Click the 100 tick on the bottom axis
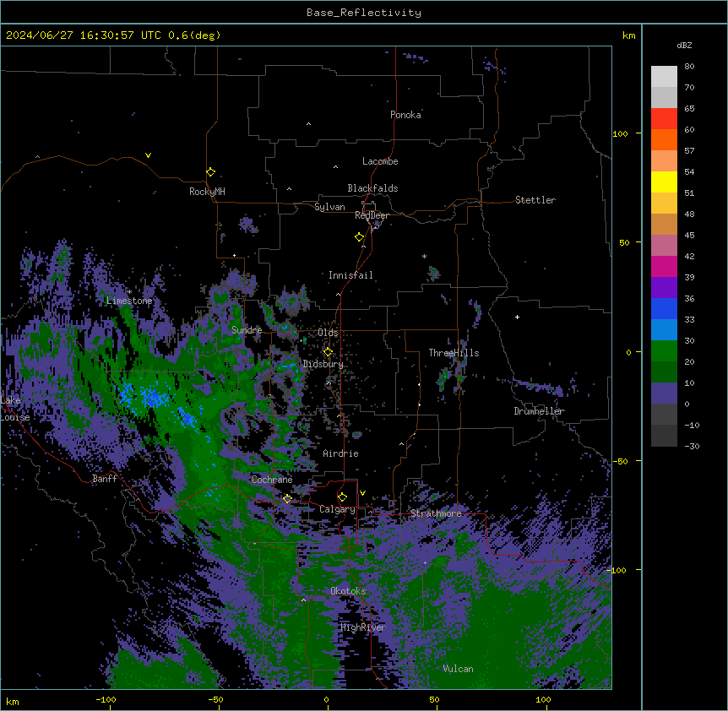 543,699
